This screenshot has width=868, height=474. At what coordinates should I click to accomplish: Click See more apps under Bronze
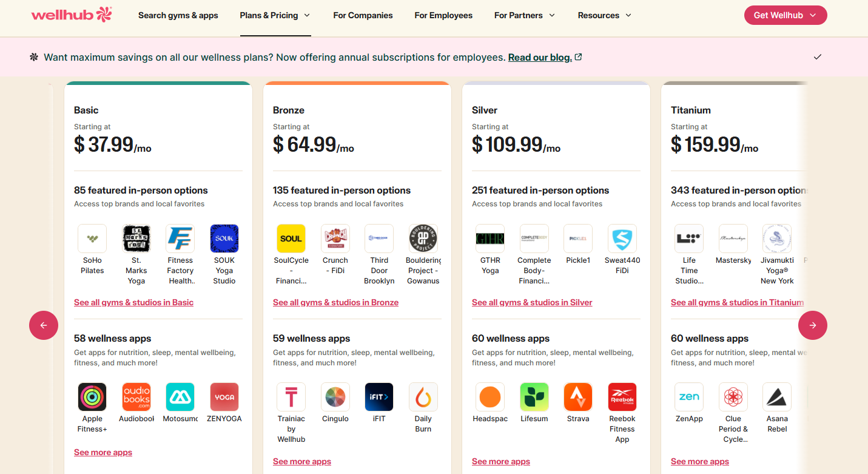point(302,461)
